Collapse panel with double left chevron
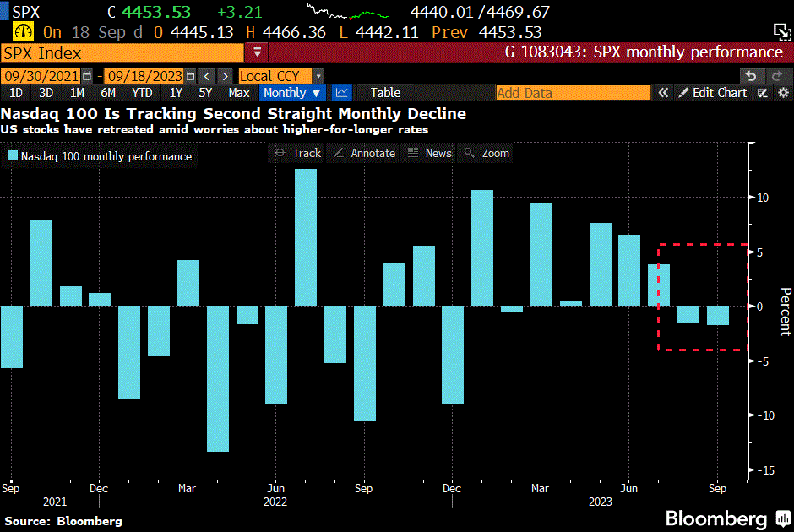The image size is (794, 532). [x=663, y=93]
